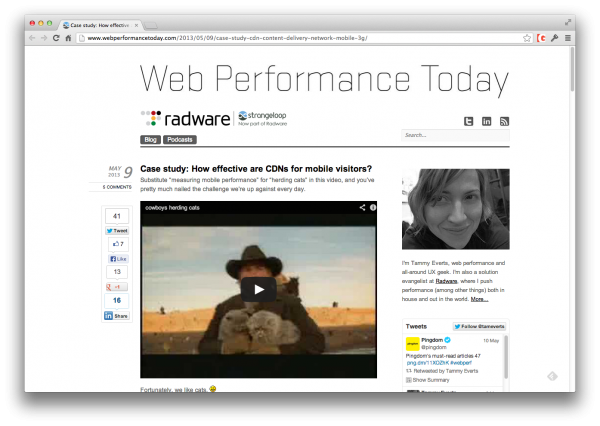This screenshot has height=426, width=600.
Task: Go back with the browser back arrow
Action: pyautogui.click(x=32, y=38)
